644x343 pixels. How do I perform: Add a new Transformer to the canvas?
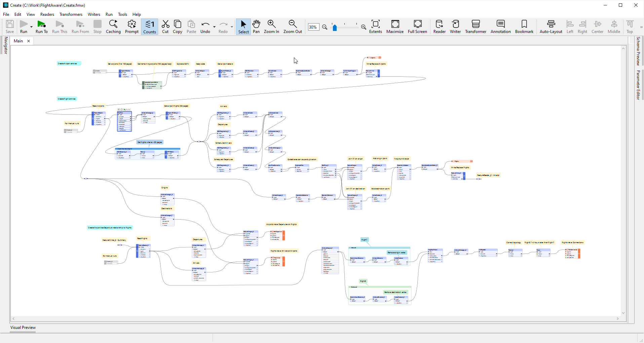pos(475,27)
